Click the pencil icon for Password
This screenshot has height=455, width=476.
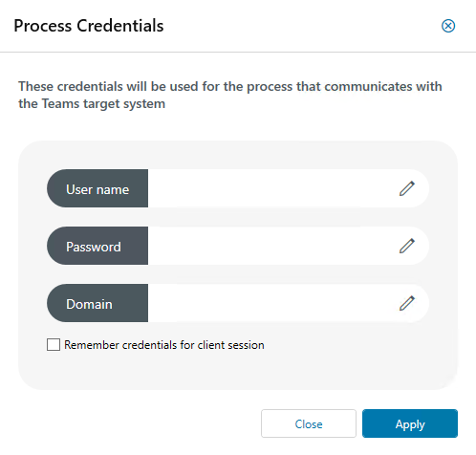pyautogui.click(x=407, y=246)
